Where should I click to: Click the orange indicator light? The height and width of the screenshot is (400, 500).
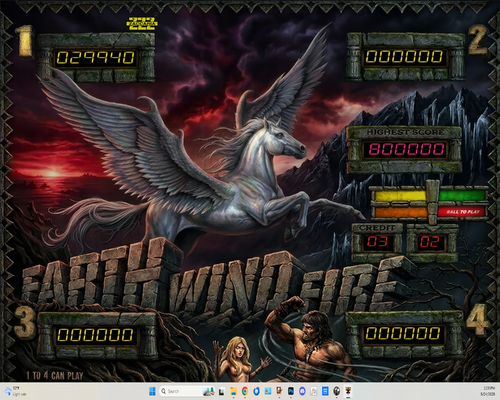pos(401,212)
